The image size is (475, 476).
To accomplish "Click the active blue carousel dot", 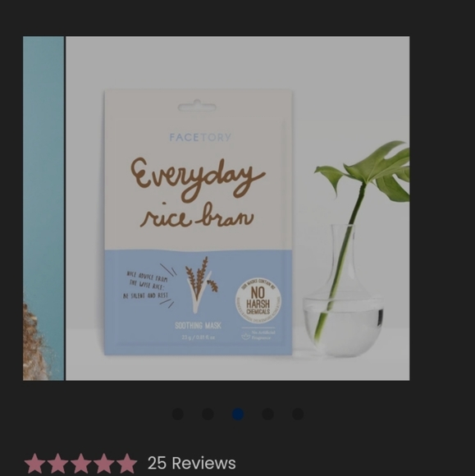I will 238,414.
